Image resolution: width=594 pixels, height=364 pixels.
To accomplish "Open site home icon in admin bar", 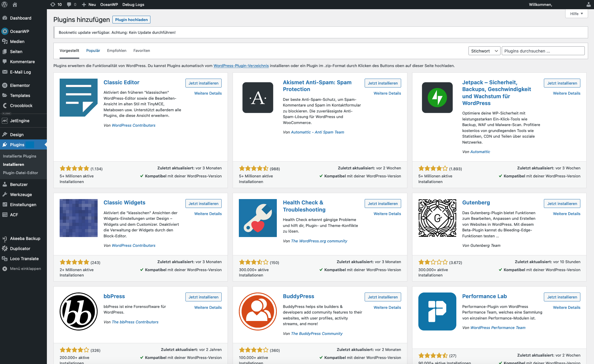I will click(15, 4).
